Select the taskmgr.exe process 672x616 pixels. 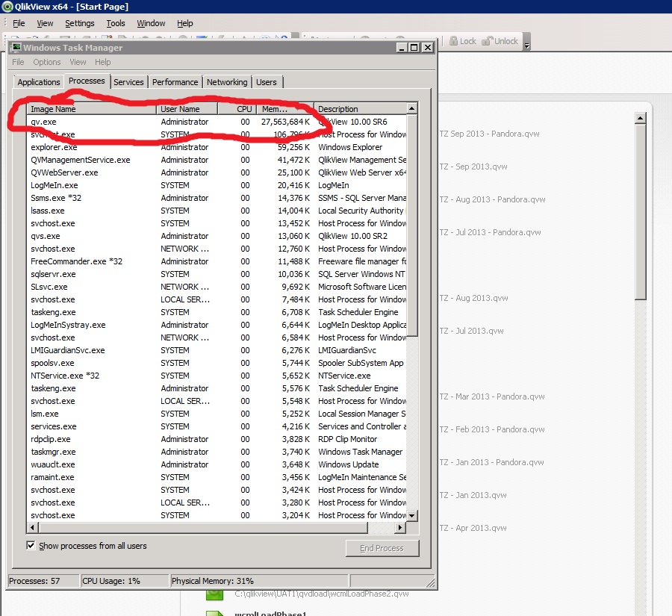217,452
